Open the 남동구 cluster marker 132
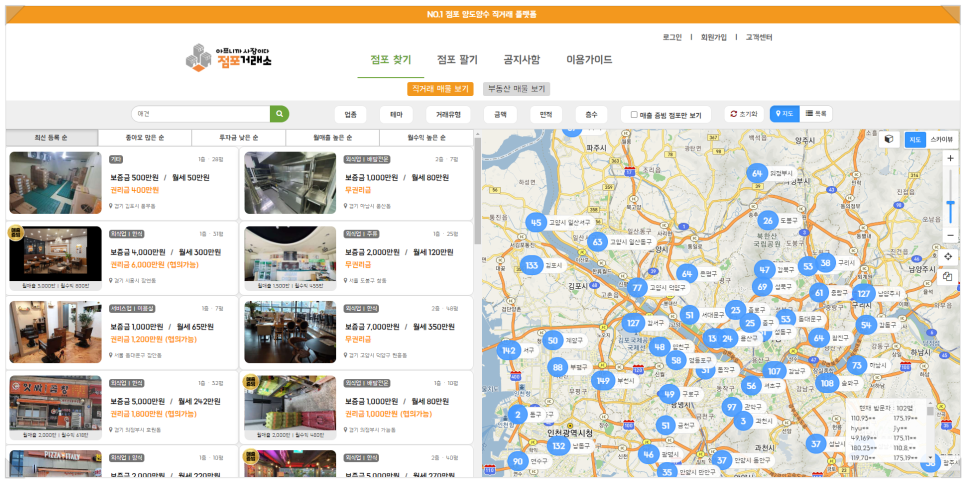 coord(559,446)
